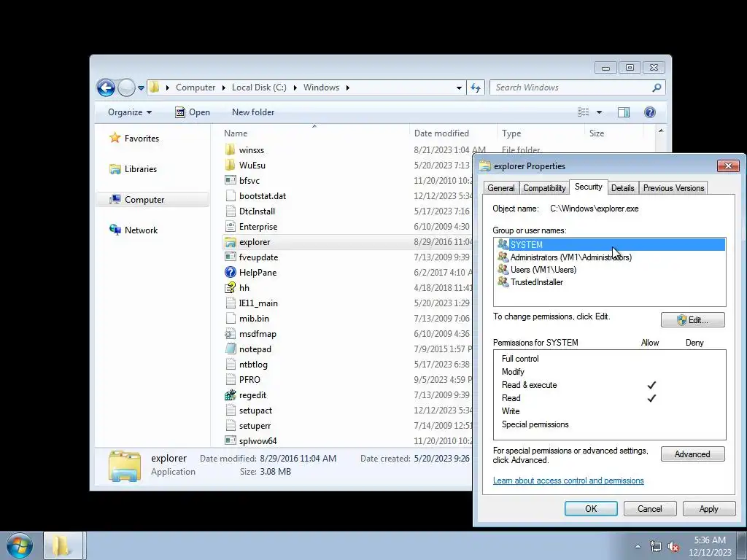Screen dimensions: 747x560
Task: Click the Back navigation arrow in Explorer
Action: [x=106, y=87]
